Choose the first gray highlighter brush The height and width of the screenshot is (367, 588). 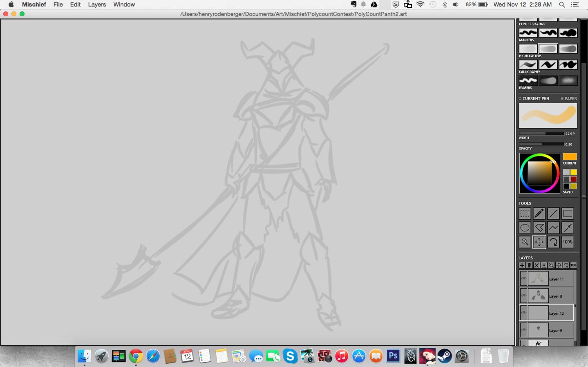click(528, 65)
